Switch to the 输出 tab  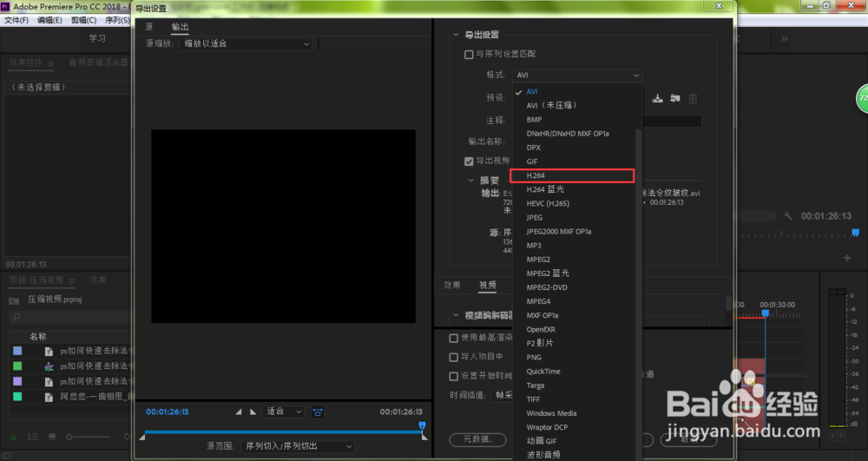(x=180, y=27)
